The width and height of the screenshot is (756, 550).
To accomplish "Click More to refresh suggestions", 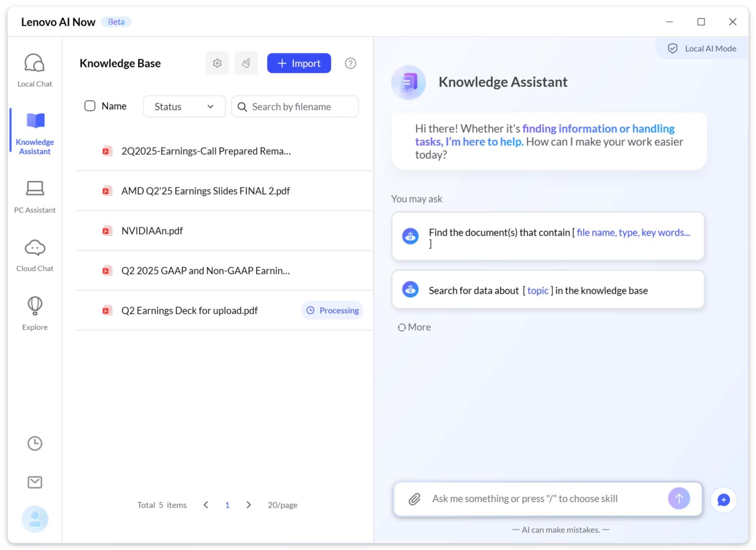I will click(414, 327).
